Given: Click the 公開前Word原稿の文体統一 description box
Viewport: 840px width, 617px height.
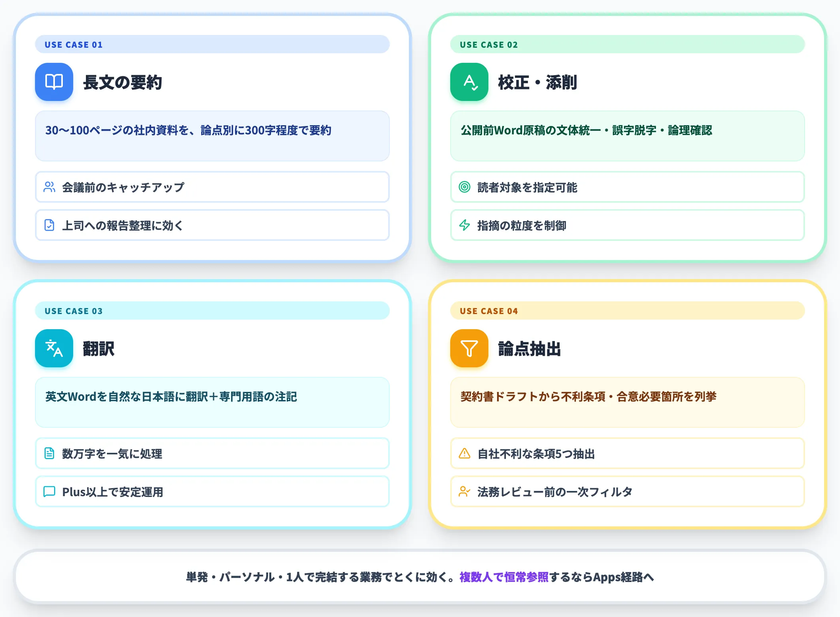Looking at the screenshot, I should click(628, 136).
